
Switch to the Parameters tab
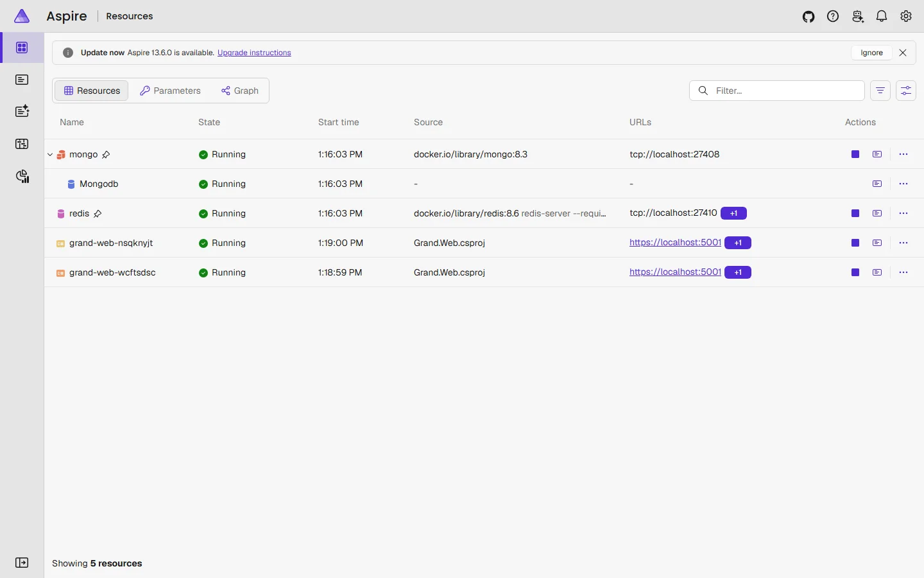170,91
